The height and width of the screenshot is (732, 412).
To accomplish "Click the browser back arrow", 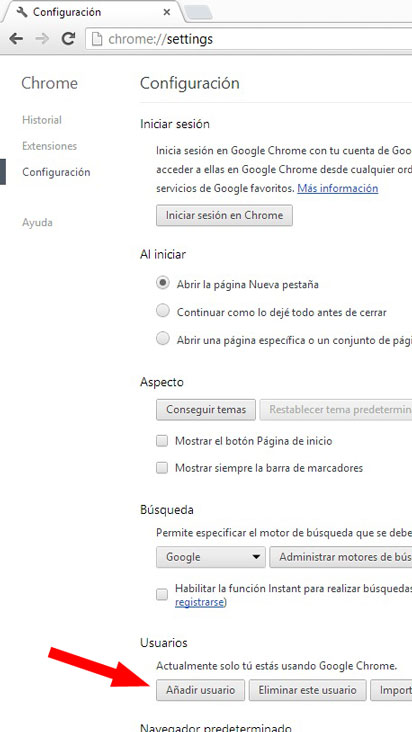I will point(16,39).
